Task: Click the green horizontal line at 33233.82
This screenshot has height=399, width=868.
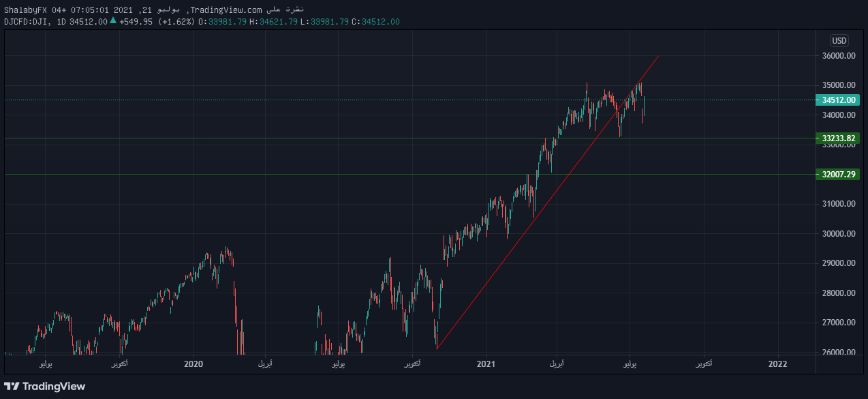Action: (409, 138)
